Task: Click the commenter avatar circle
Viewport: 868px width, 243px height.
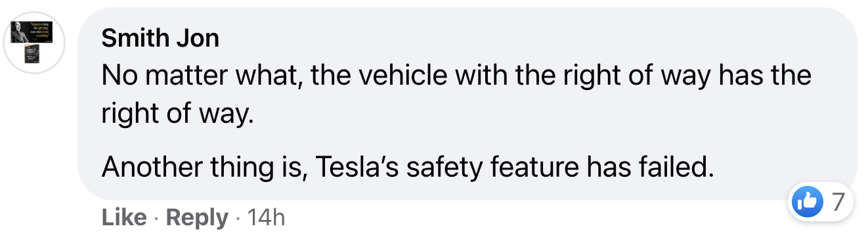Action: (34, 43)
